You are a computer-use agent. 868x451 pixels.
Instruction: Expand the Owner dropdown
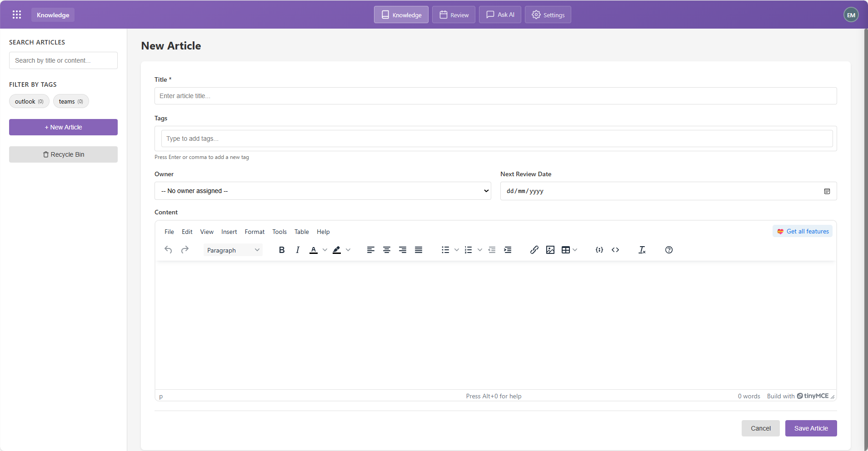pyautogui.click(x=323, y=191)
